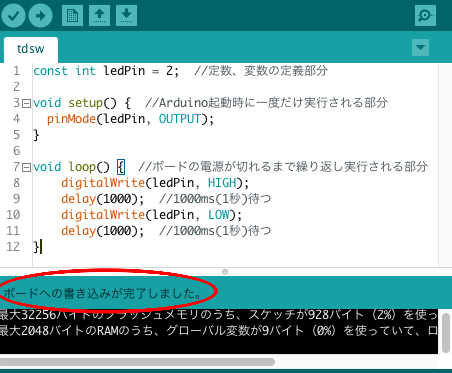This screenshot has height=373, width=452.
Task: Click the divider handle dot above status bar
Action: point(225,272)
